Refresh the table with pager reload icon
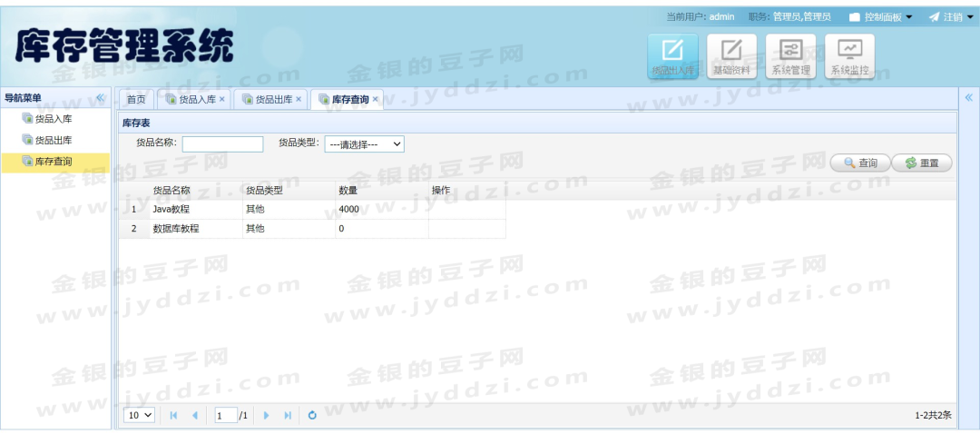This screenshot has width=980, height=444. pyautogui.click(x=312, y=415)
